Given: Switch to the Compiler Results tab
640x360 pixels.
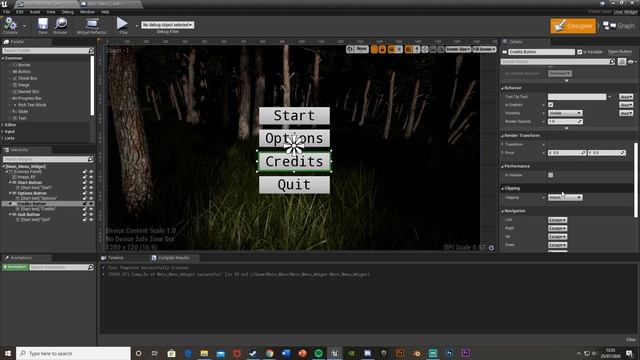Looking at the screenshot, I should pos(170,258).
